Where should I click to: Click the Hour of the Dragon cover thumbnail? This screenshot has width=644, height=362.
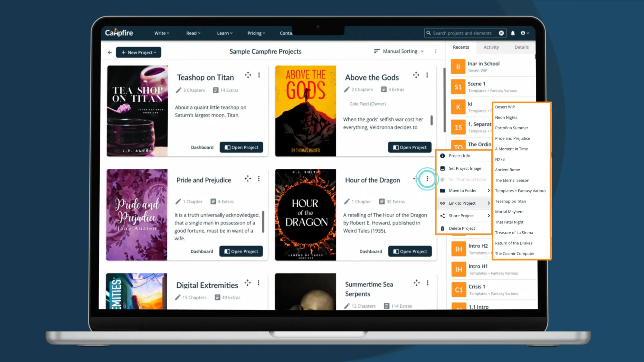pyautogui.click(x=305, y=215)
